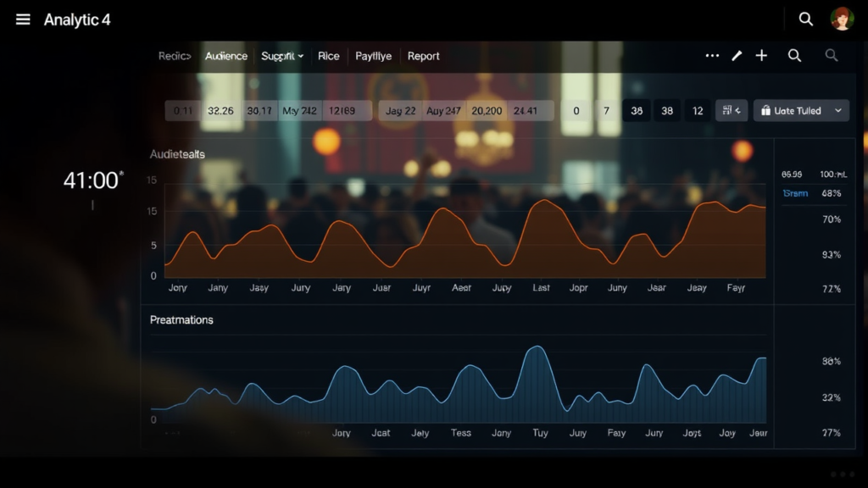Click the dimmed search icon at far right
The height and width of the screenshot is (488, 868).
pos(832,56)
